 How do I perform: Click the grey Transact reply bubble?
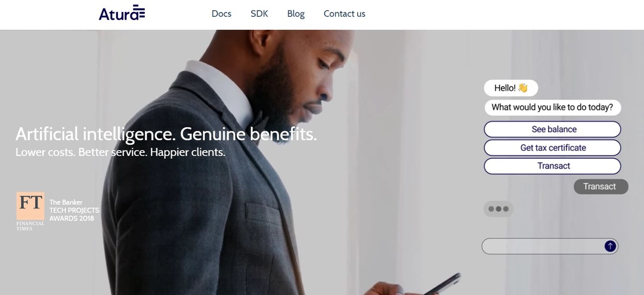pyautogui.click(x=601, y=186)
